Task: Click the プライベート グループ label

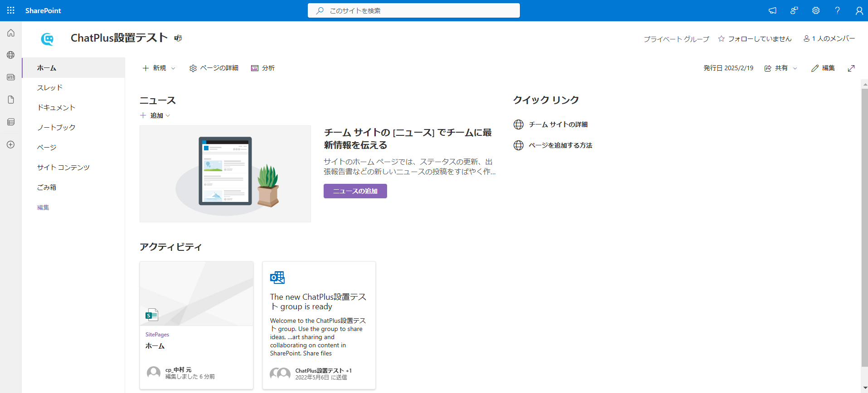Action: pos(676,39)
